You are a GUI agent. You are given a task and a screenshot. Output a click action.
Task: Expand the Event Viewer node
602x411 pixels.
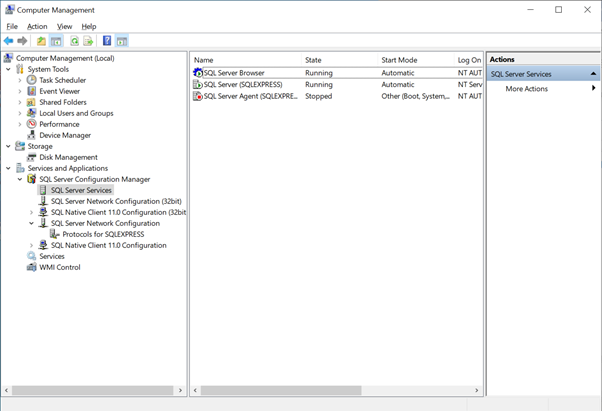[x=20, y=91]
